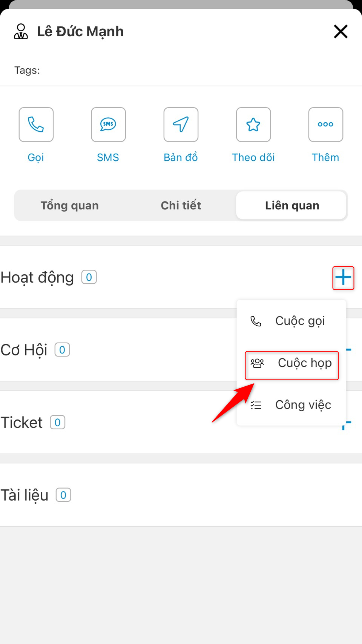Expand the Cơ Hội section
The height and width of the screenshot is (644, 362).
pyautogui.click(x=24, y=350)
